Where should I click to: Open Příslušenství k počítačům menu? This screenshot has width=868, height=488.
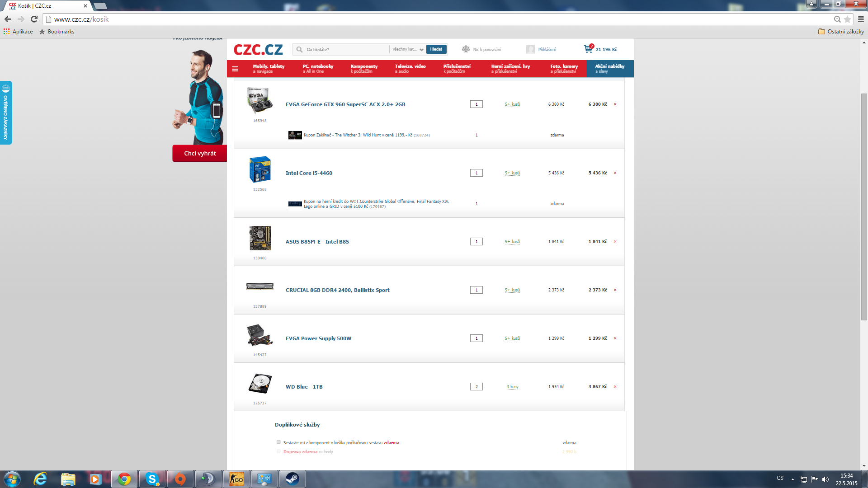[457, 69]
